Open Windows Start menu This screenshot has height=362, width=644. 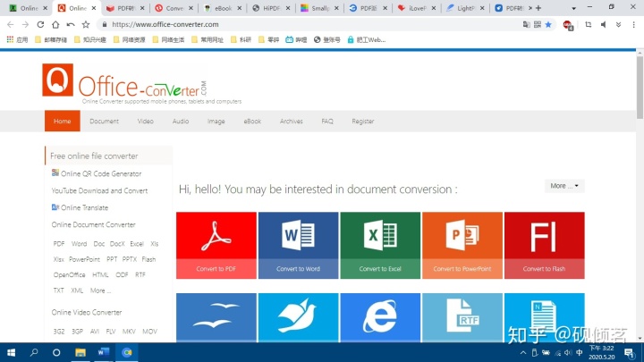(x=11, y=352)
